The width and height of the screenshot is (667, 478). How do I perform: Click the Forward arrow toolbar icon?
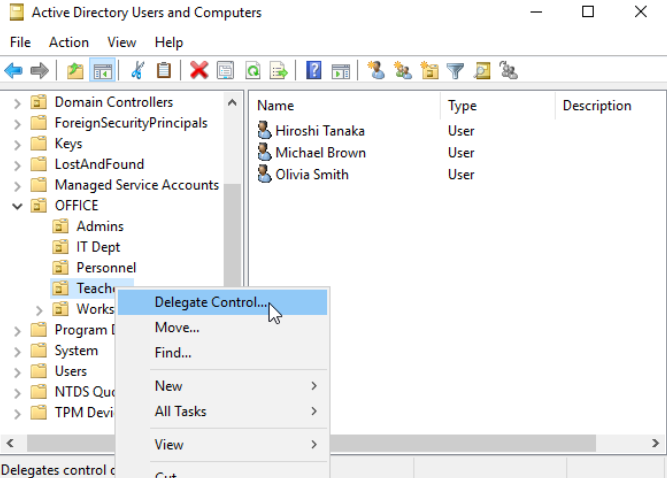tap(40, 71)
